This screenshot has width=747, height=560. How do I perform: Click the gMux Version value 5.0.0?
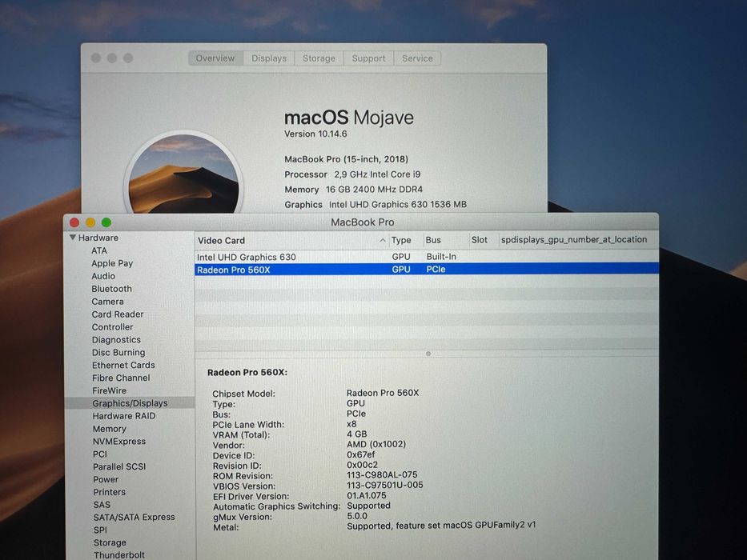pyautogui.click(x=357, y=516)
